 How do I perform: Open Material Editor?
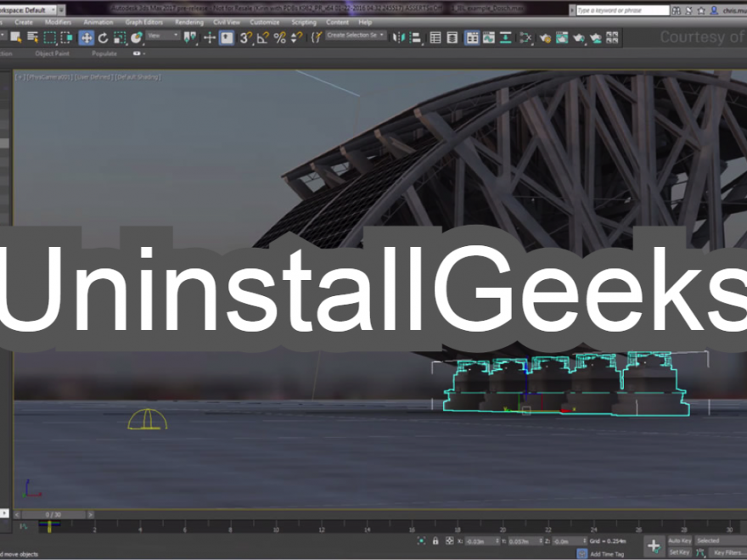click(525, 37)
